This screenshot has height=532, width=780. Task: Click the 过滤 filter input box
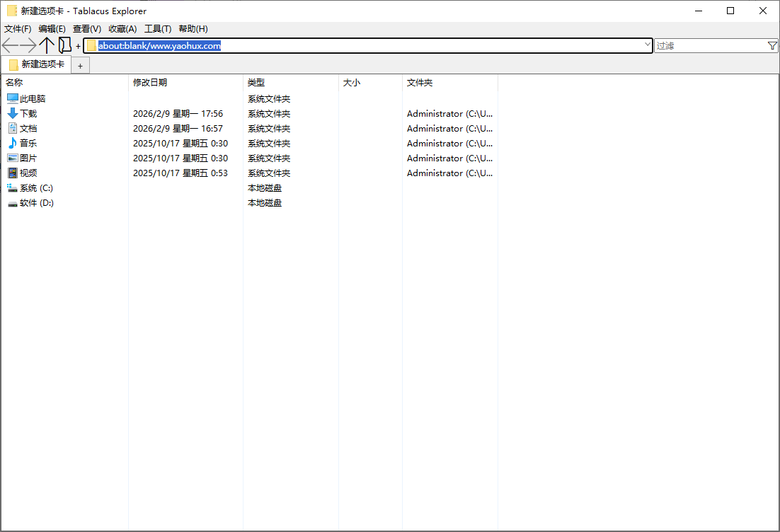709,46
